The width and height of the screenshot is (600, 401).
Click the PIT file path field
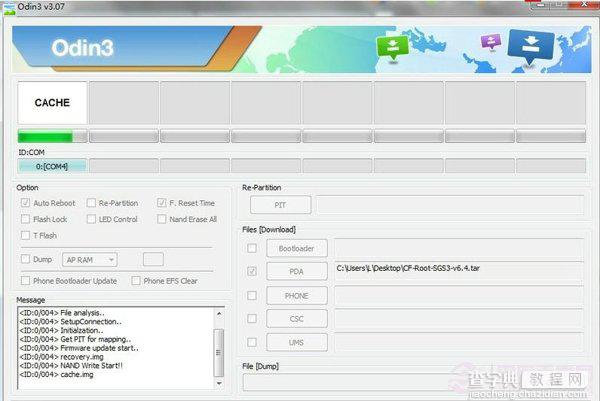pos(450,205)
